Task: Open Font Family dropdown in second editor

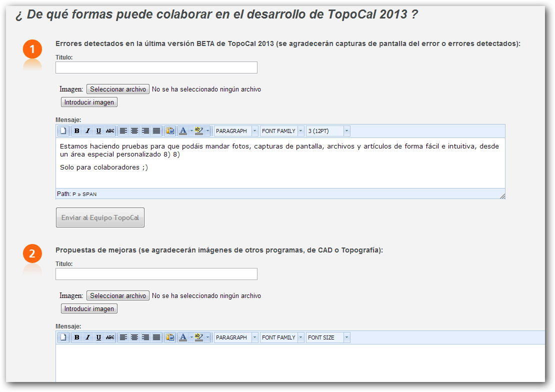Action: pos(282,337)
